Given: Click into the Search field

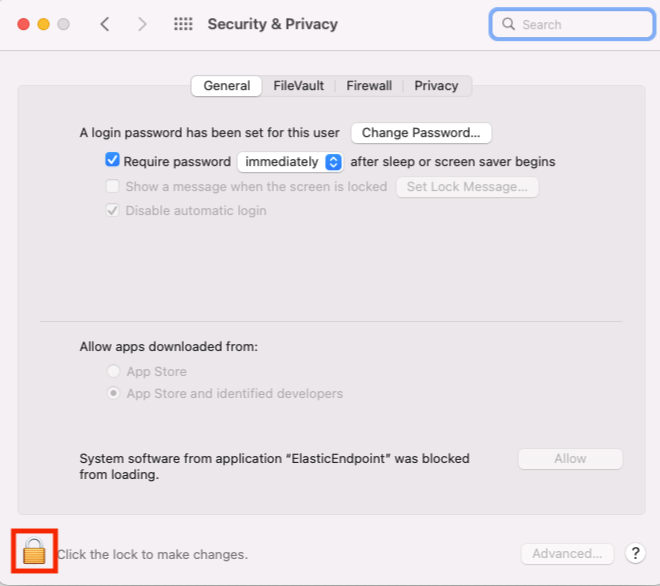Looking at the screenshot, I should click(582, 24).
